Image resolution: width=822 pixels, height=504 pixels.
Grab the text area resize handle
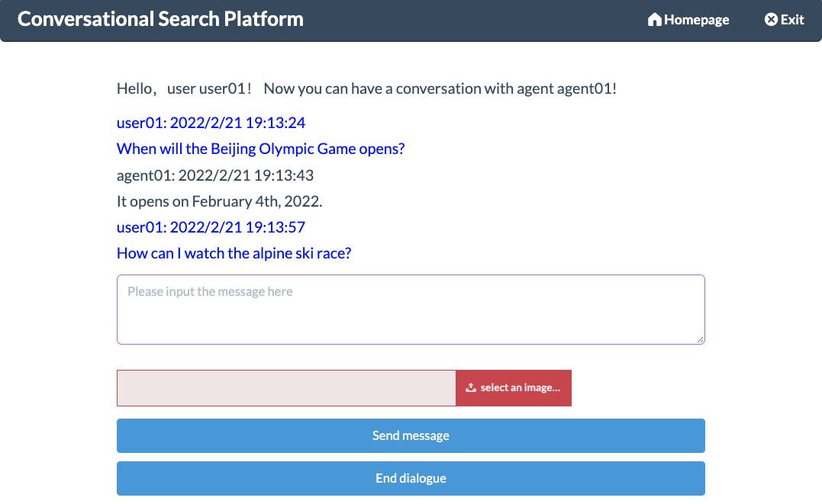coord(700,339)
